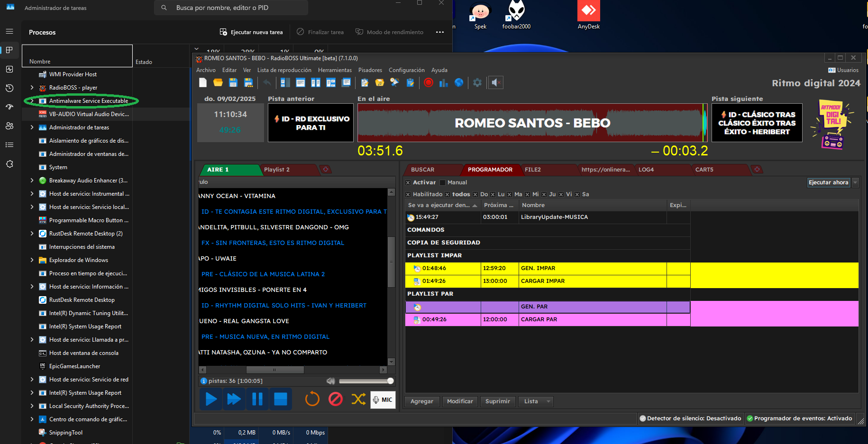Image resolution: width=868 pixels, height=444 pixels.
Task: Open dropdown arrow next to Ejecutar ahora
Action: pos(855,182)
